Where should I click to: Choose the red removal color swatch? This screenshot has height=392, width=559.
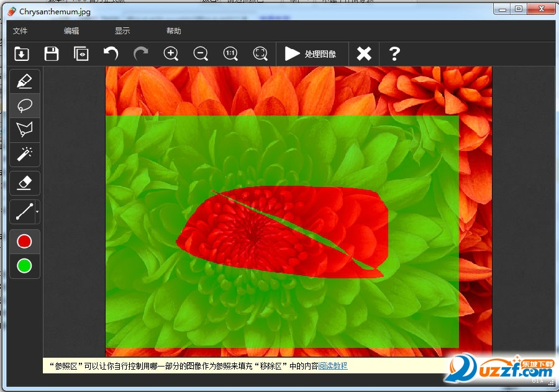point(25,242)
